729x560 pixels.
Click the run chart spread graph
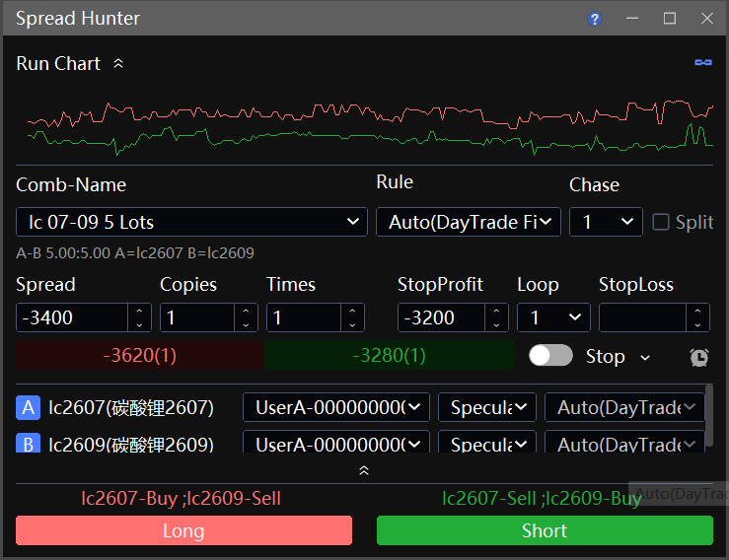tap(370, 126)
